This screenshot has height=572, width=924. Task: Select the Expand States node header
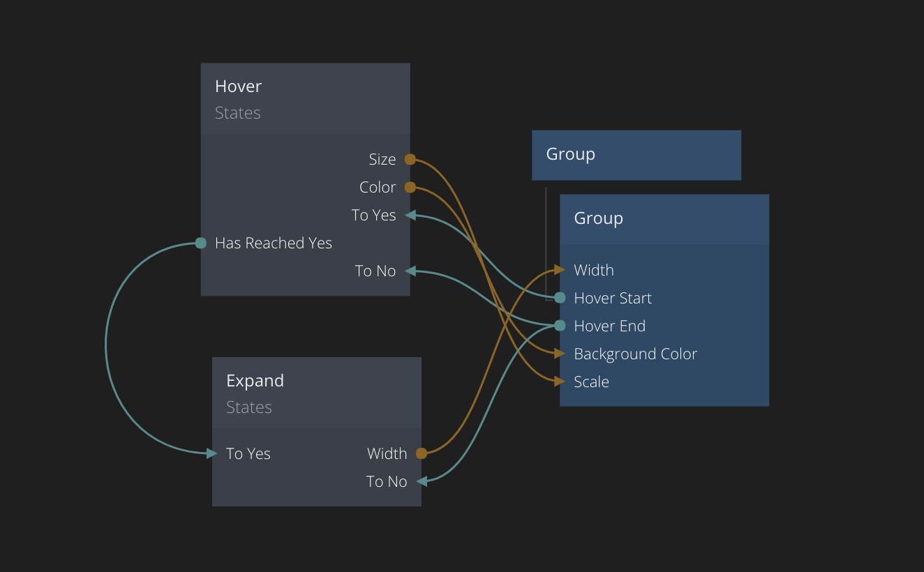click(316, 393)
